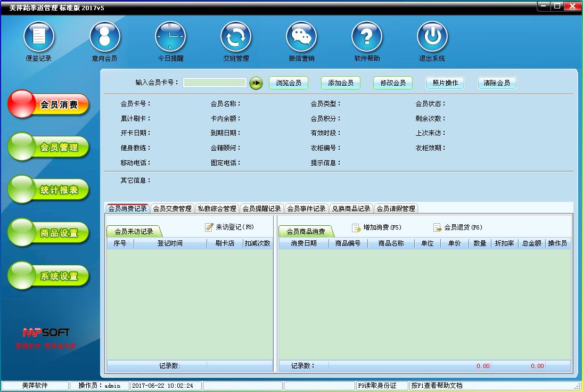Open the 商品设置 sidebar section

48,233
